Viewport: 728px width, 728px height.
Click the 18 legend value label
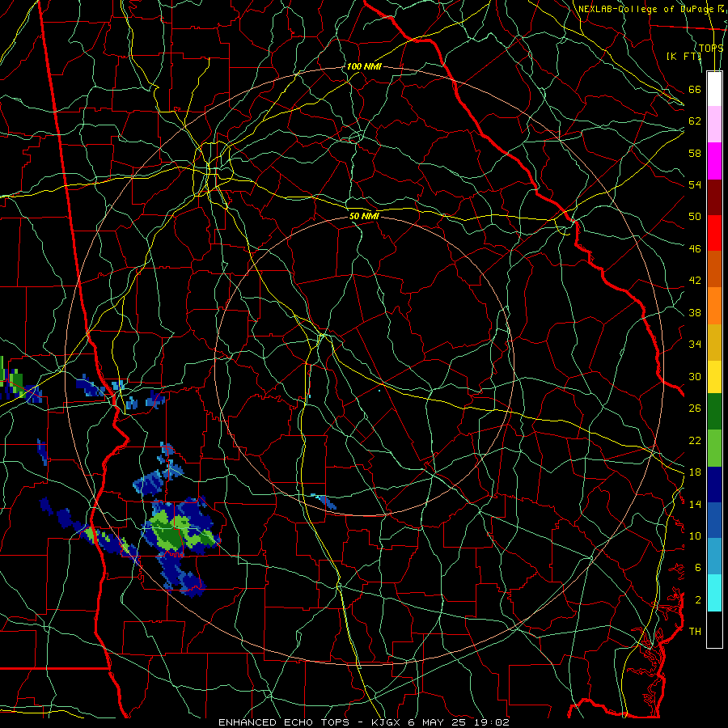click(x=695, y=472)
